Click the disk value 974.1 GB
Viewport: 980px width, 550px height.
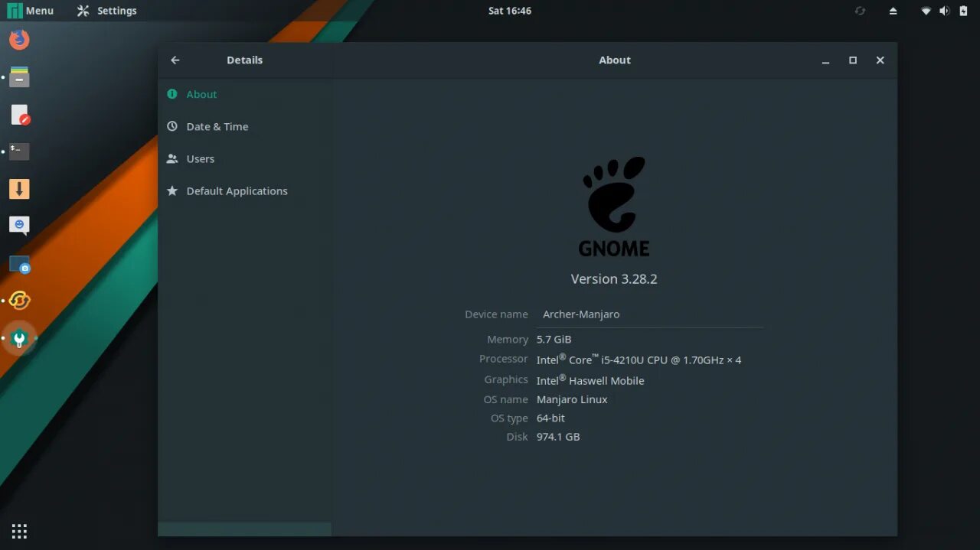(558, 437)
